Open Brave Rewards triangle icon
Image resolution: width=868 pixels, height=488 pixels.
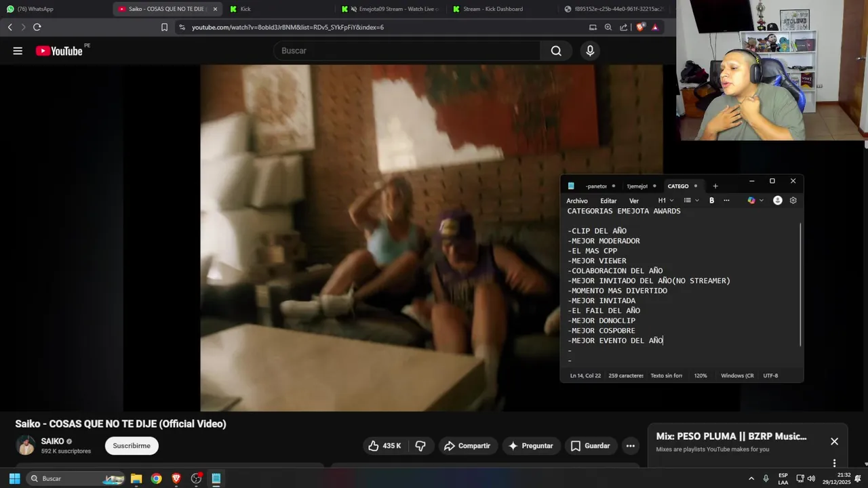[x=655, y=27]
